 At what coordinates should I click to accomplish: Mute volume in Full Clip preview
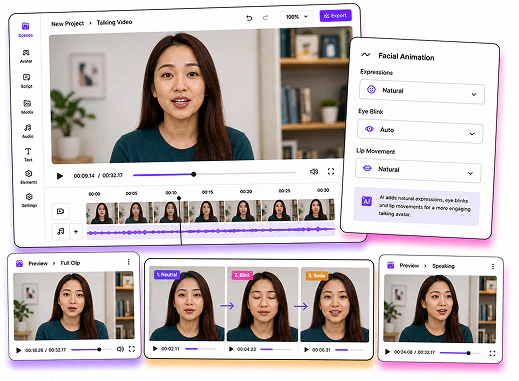(120, 349)
